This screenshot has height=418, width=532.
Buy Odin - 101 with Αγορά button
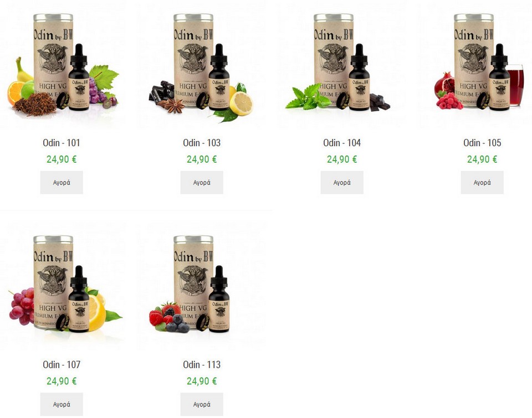click(x=62, y=182)
